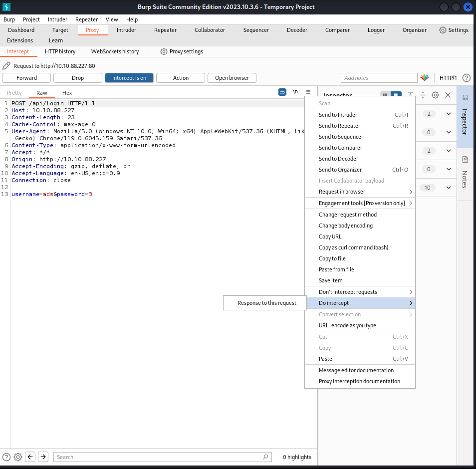Viewport: 476px width, 469px height.
Task: Open Settings via the gear icon
Action: tap(443, 30)
